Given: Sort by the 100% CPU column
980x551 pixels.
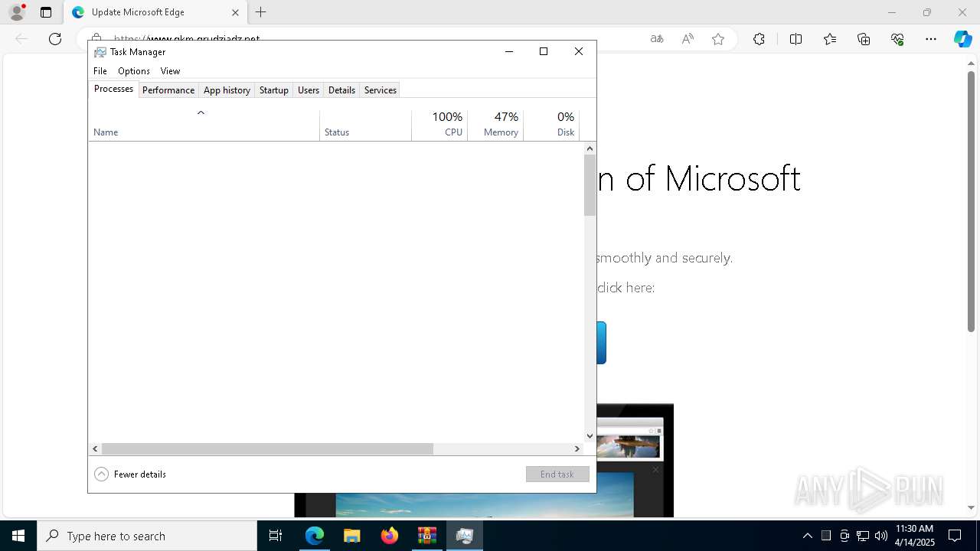Looking at the screenshot, I should coord(439,125).
